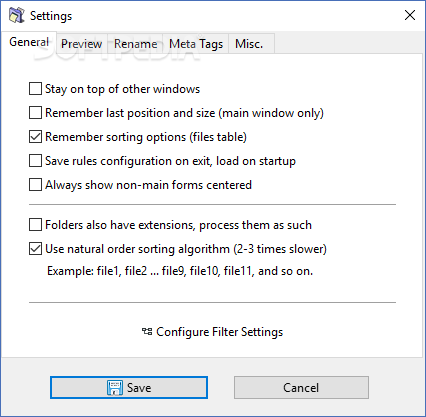The width and height of the screenshot is (426, 417).
Task: Click the Cancel button
Action: point(301,388)
